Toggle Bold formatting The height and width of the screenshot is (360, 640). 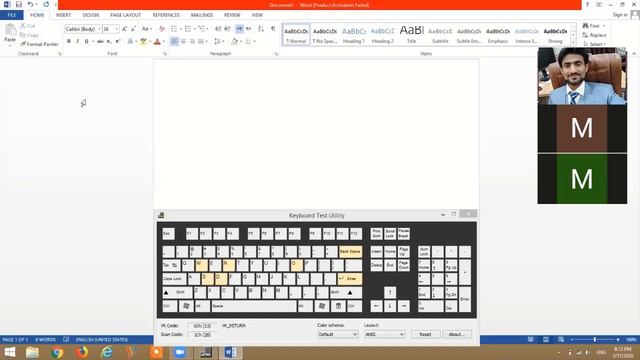click(x=69, y=41)
